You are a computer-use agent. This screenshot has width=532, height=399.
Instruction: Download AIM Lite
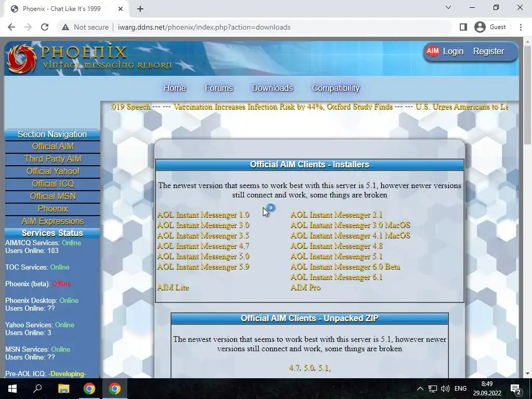[173, 287]
